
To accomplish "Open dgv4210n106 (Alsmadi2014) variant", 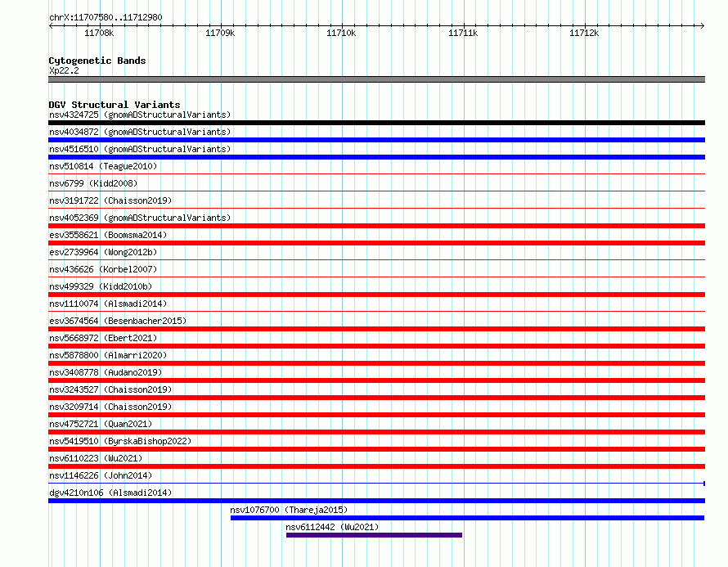I will point(110,493).
